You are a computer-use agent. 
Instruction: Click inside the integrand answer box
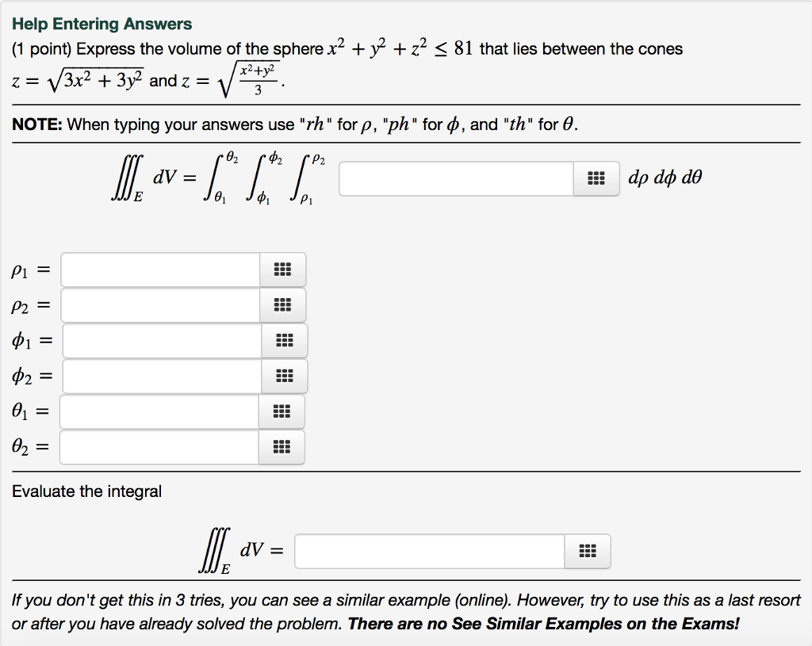click(456, 178)
